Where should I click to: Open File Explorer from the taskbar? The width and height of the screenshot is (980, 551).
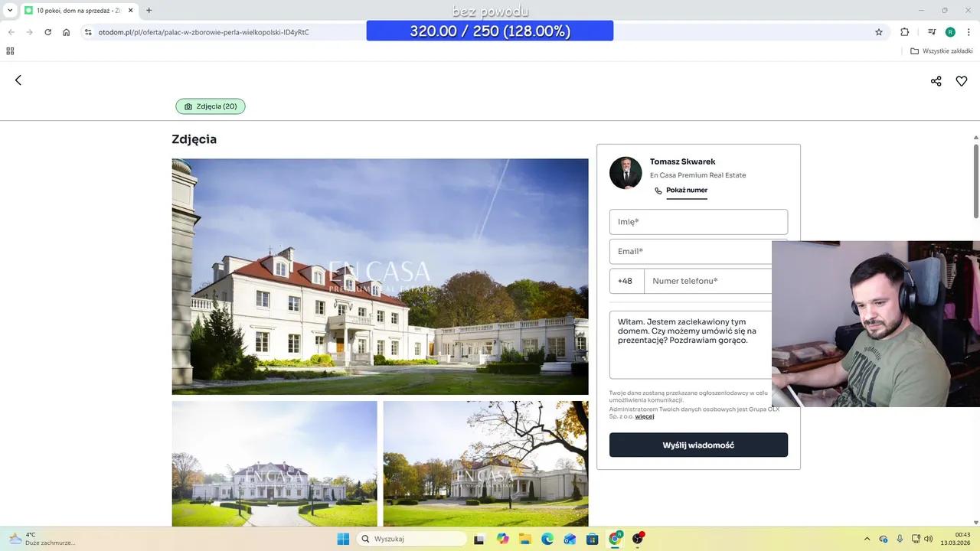click(525, 539)
